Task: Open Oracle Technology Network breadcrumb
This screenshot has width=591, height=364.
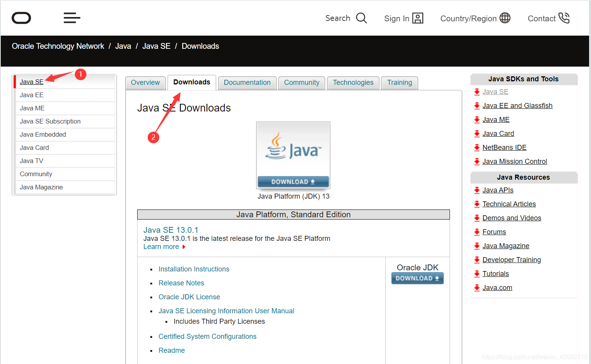Action: (58, 46)
